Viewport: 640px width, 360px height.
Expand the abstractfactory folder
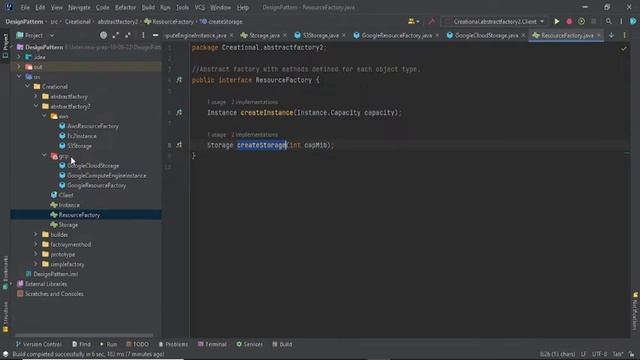(36, 97)
